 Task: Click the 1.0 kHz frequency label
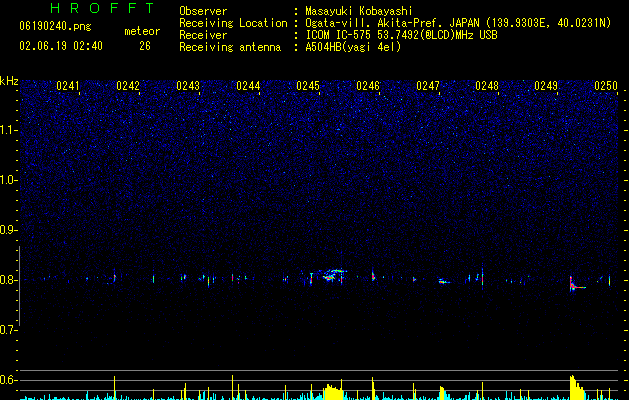(9, 180)
